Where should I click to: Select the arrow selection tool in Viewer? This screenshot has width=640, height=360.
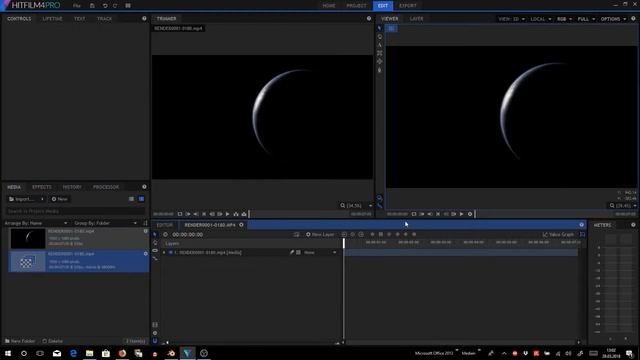point(380,28)
